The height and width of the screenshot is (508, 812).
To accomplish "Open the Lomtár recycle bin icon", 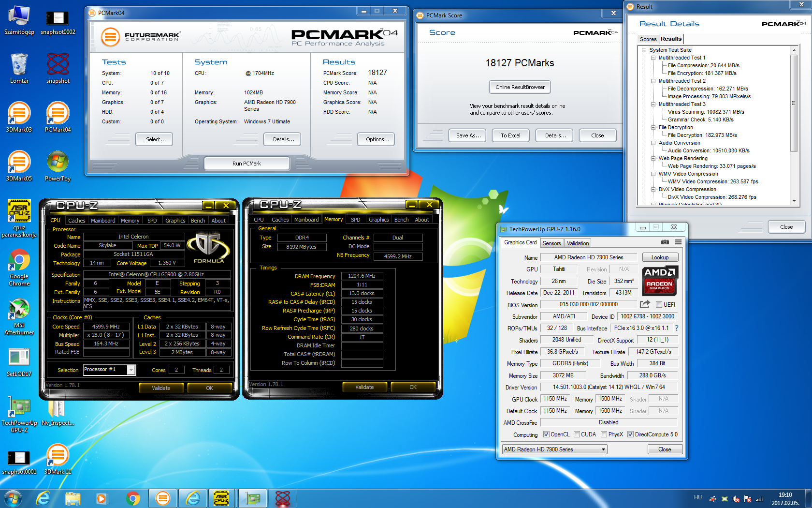I will click(x=19, y=69).
